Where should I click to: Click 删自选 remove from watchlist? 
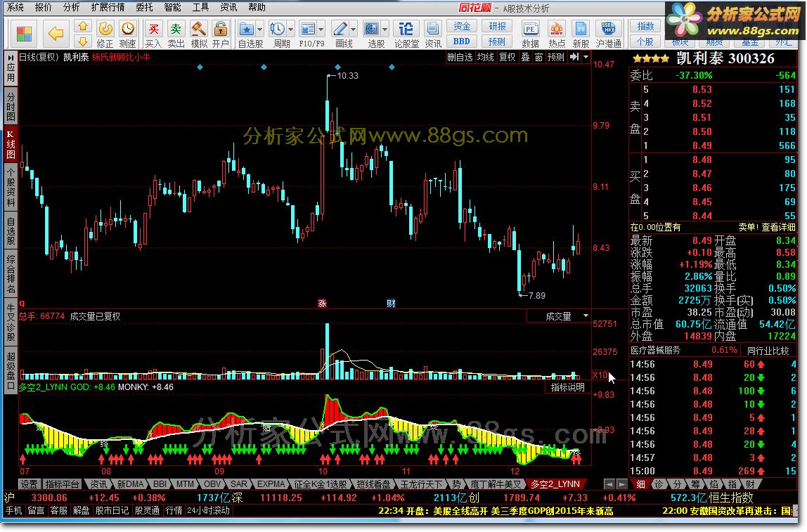click(460, 57)
